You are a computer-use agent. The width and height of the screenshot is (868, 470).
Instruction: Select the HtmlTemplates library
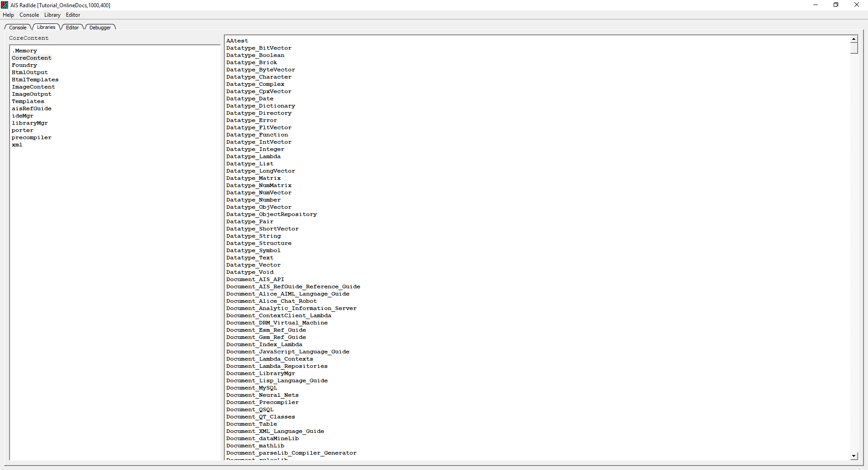click(x=35, y=80)
